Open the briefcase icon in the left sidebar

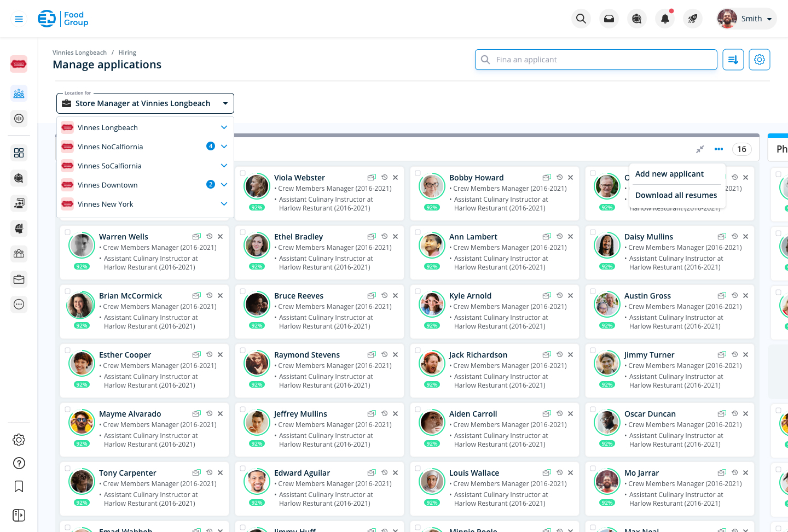tap(19, 279)
